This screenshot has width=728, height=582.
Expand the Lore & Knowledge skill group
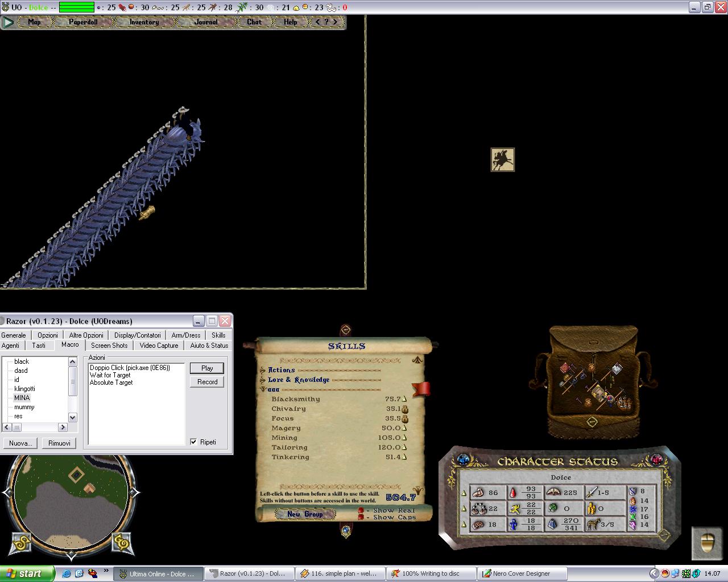coord(263,380)
